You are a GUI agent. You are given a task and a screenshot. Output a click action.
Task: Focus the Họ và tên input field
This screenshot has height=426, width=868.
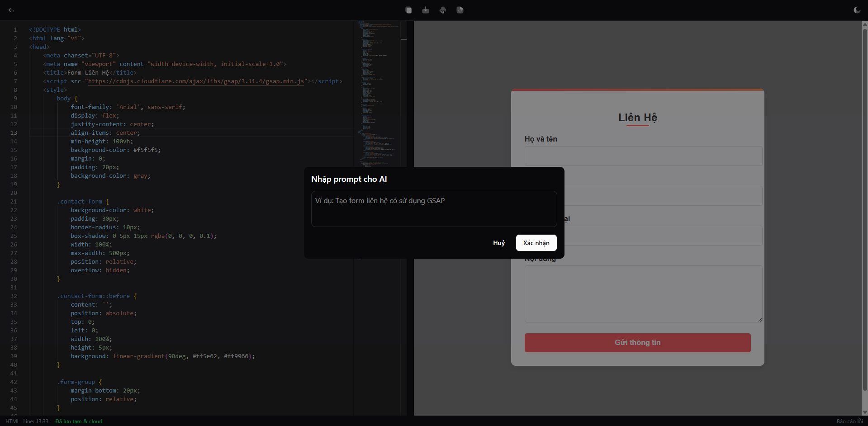[x=643, y=156]
